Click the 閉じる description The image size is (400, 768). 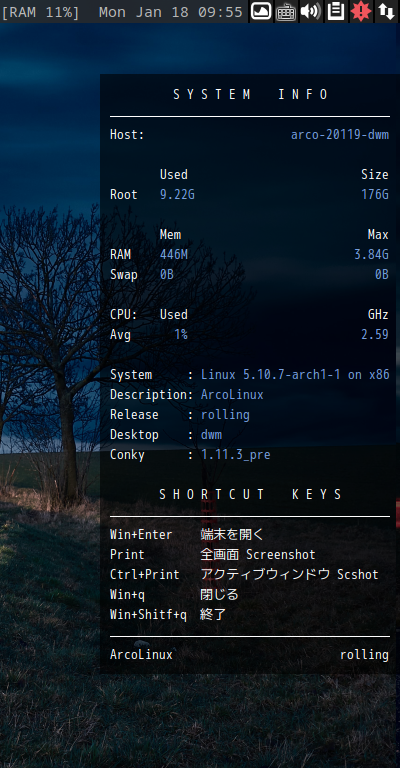220,595
